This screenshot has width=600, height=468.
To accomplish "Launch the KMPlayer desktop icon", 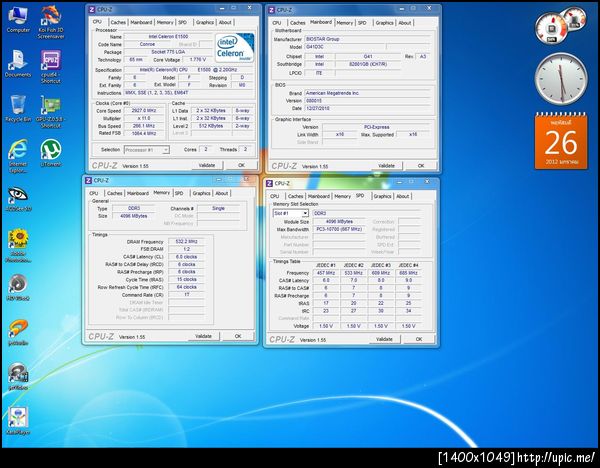I will coord(18,421).
